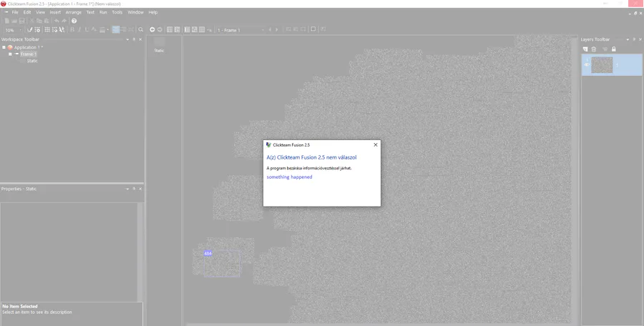Click the layer lock icon in Layers Toolbar

pos(614,49)
